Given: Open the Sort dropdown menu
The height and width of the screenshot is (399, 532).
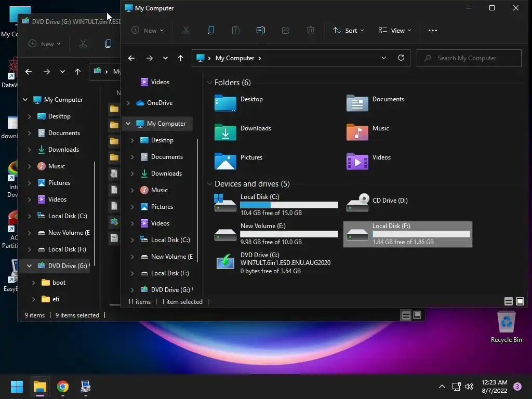Looking at the screenshot, I should tap(348, 30).
